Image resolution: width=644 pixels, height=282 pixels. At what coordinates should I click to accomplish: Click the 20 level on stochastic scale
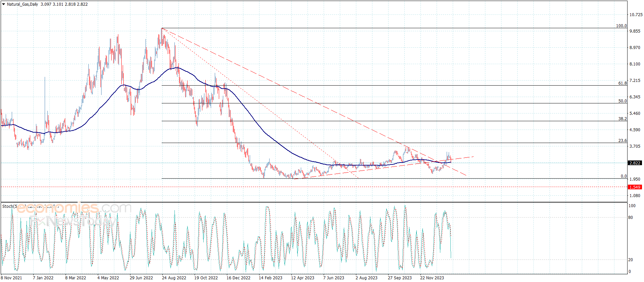[x=631, y=260]
